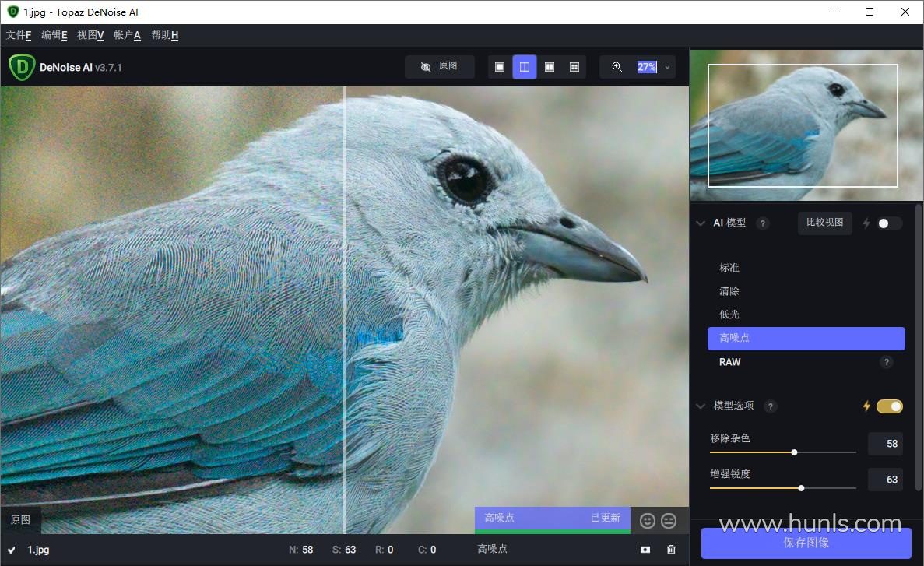924x566 pixels.
Task: Click the neutral face rating icon
Action: pos(669,521)
